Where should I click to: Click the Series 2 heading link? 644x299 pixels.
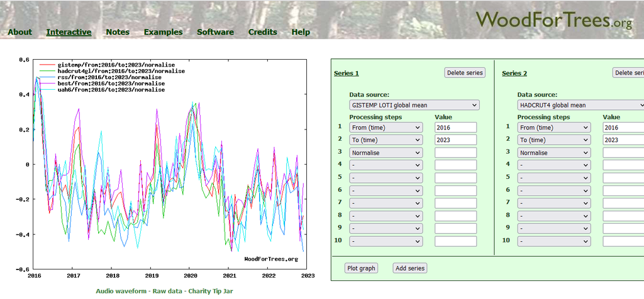pyautogui.click(x=514, y=73)
